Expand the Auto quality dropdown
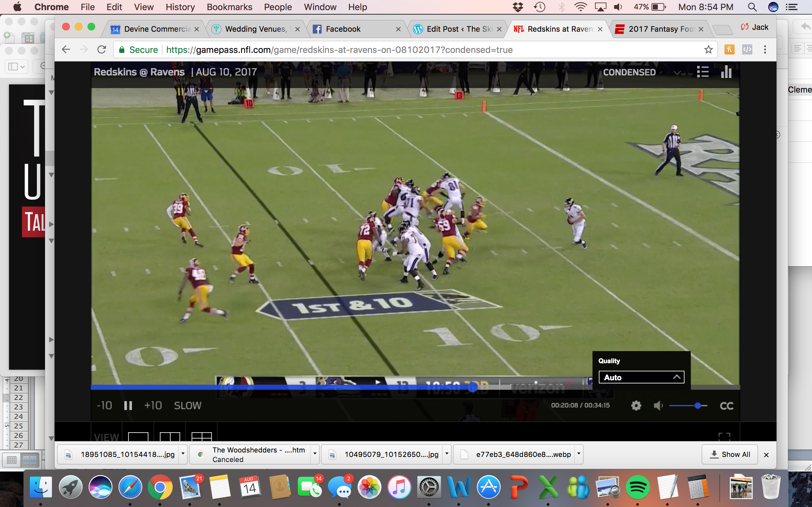This screenshot has height=507, width=812. click(641, 377)
